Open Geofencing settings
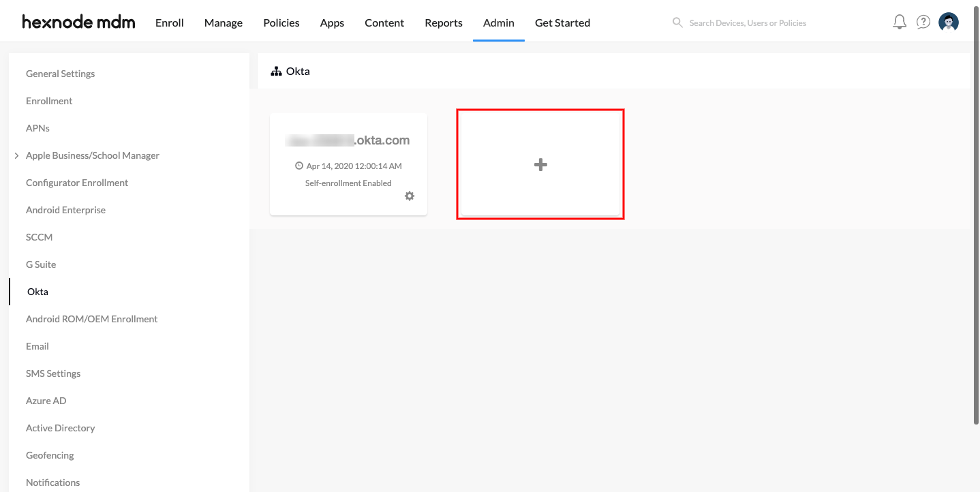The height and width of the screenshot is (492, 980). pyautogui.click(x=50, y=455)
